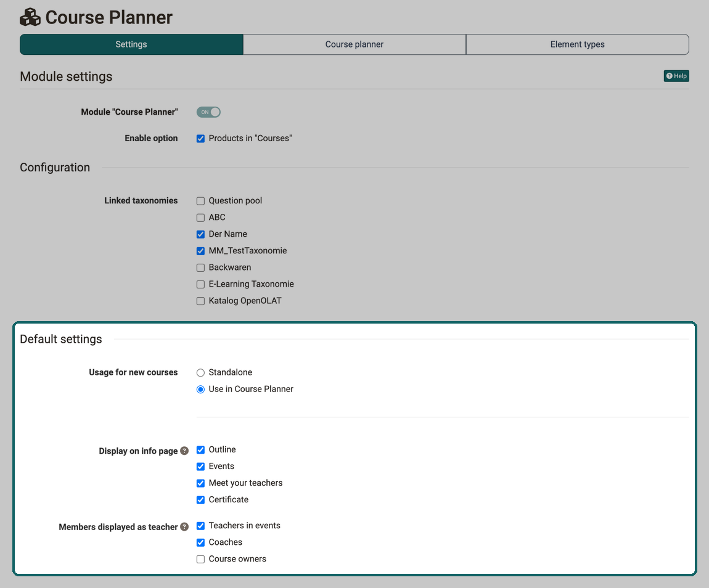Click the Configuration section heading

55,167
